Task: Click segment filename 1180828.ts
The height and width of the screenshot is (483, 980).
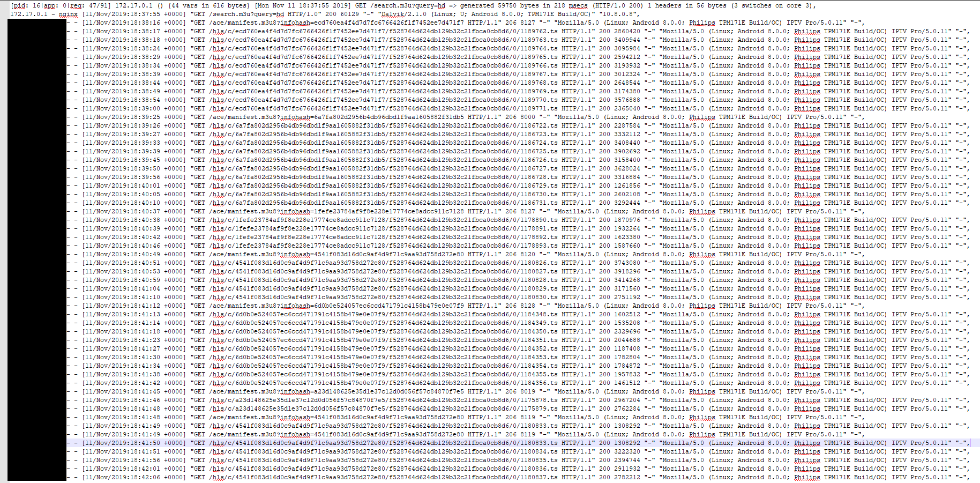Action: pos(538,280)
